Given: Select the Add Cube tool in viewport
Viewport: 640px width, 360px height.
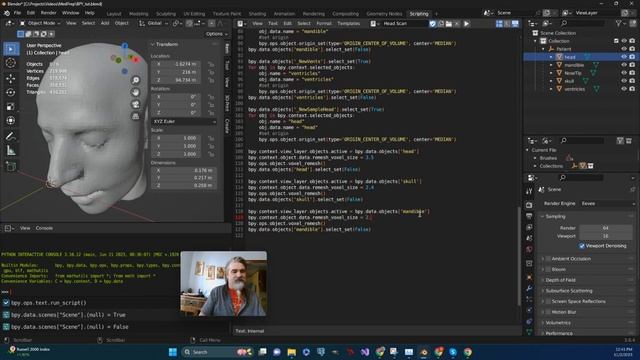Looking at the screenshot, I should 11,166.
